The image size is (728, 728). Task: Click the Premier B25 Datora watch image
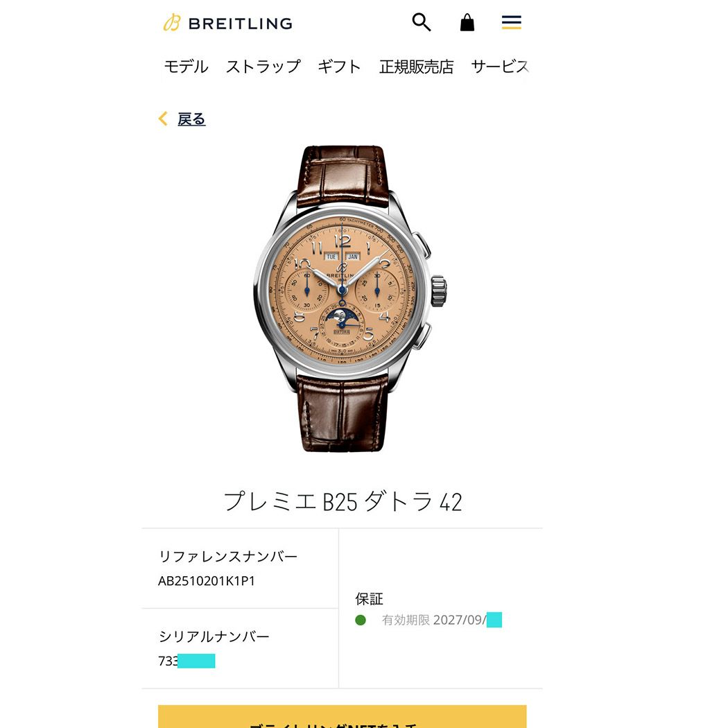[x=350, y=299]
